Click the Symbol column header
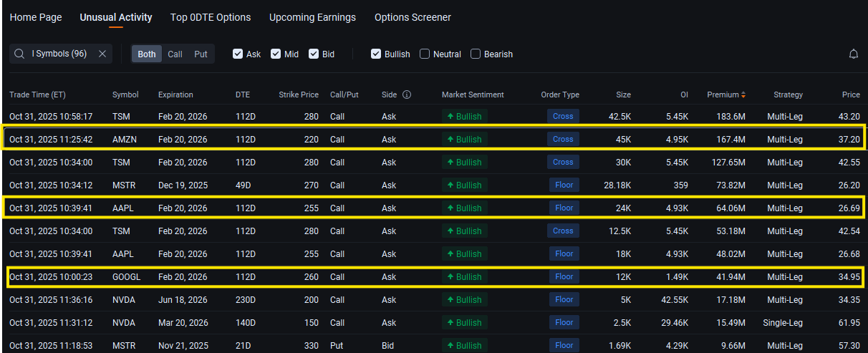868x353 pixels. coord(125,95)
